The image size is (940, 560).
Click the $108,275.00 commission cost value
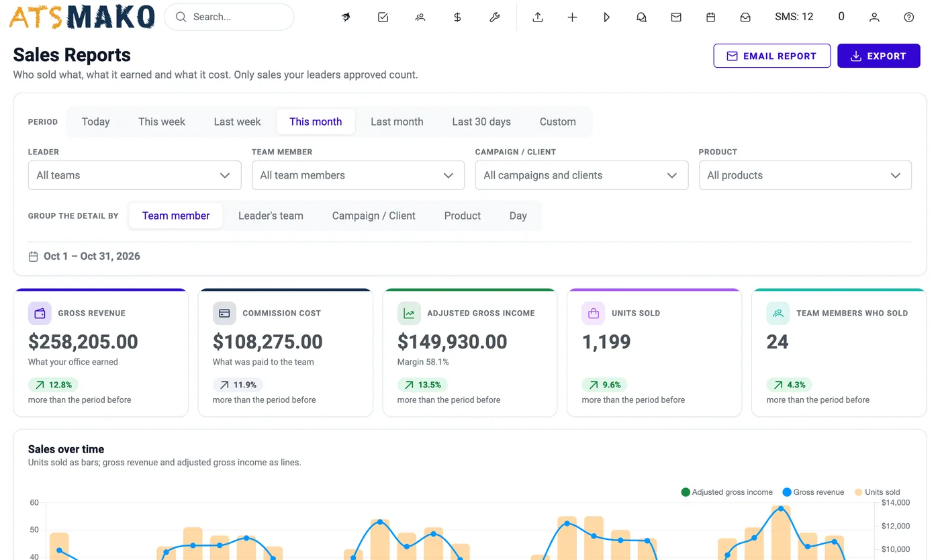(268, 342)
